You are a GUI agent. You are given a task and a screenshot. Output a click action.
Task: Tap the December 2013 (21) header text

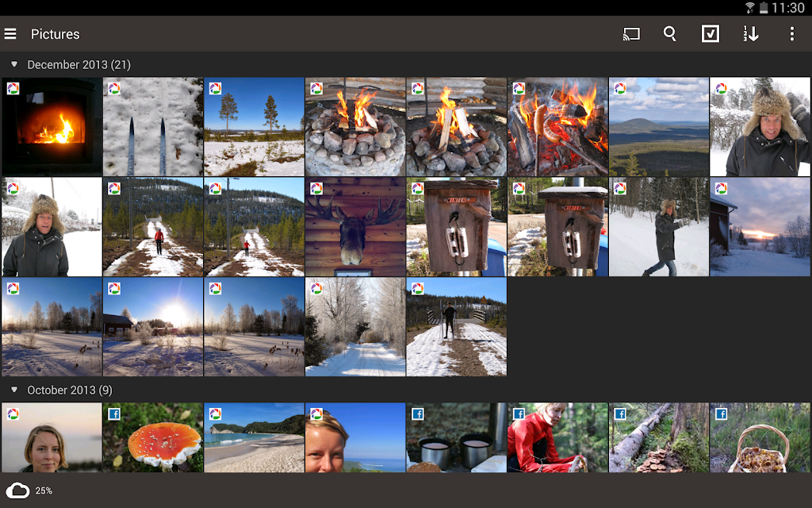pos(79,65)
